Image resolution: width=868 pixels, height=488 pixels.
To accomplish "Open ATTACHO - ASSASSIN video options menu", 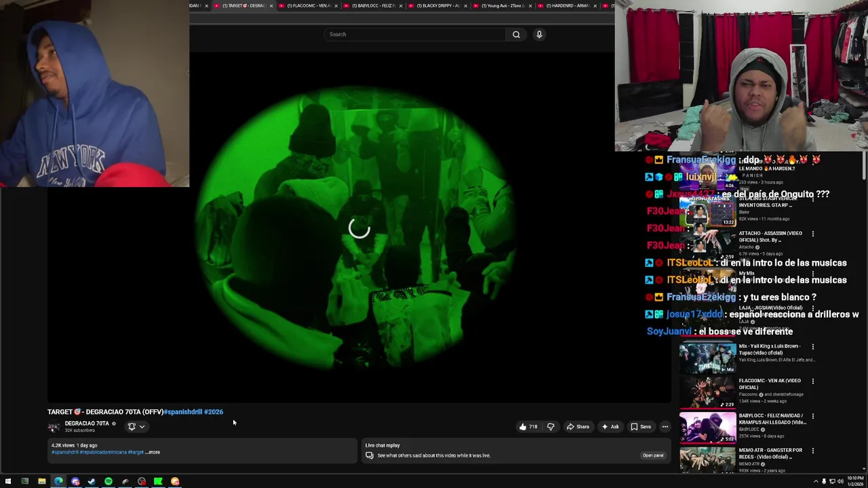I will pos(813,234).
